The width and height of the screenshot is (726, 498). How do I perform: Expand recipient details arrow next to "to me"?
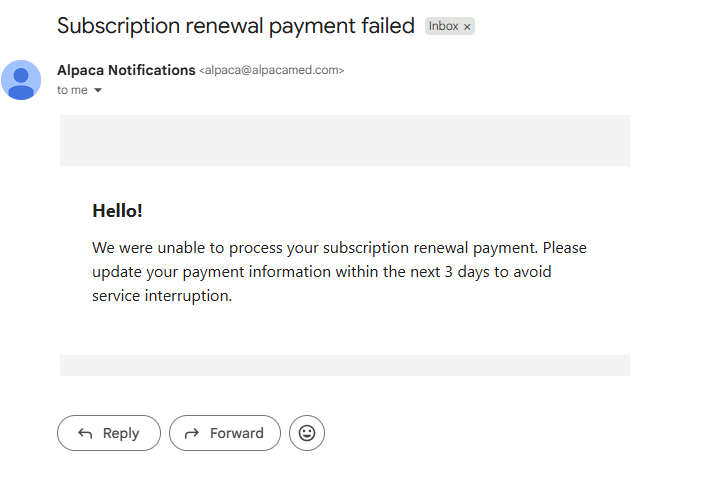pyautogui.click(x=98, y=91)
